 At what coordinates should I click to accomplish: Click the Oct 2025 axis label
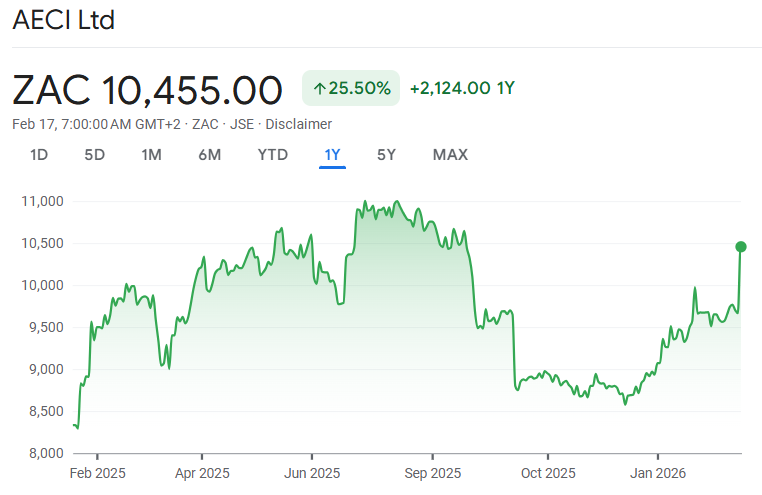(548, 473)
